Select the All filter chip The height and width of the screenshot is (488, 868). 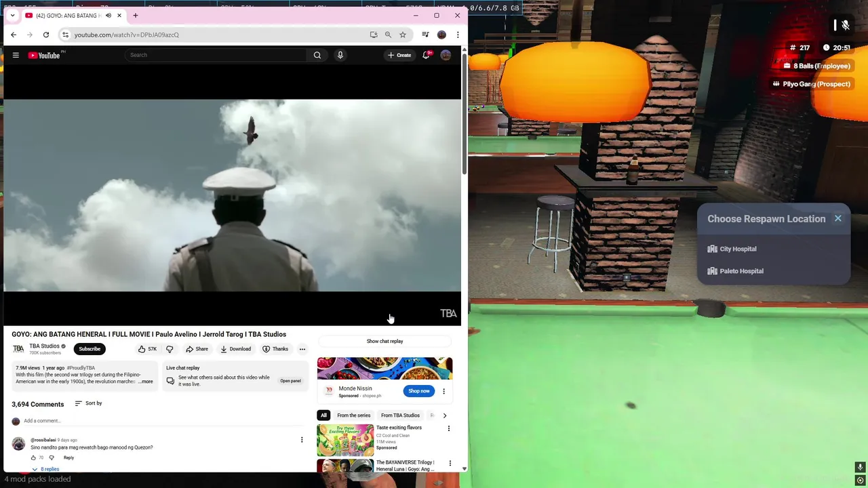coord(323,415)
